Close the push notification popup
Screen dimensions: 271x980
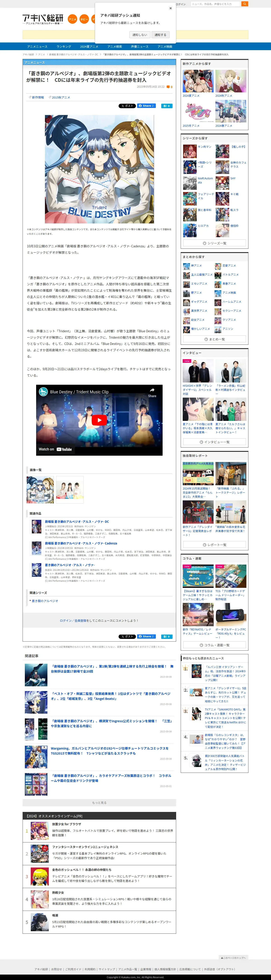point(170,8)
